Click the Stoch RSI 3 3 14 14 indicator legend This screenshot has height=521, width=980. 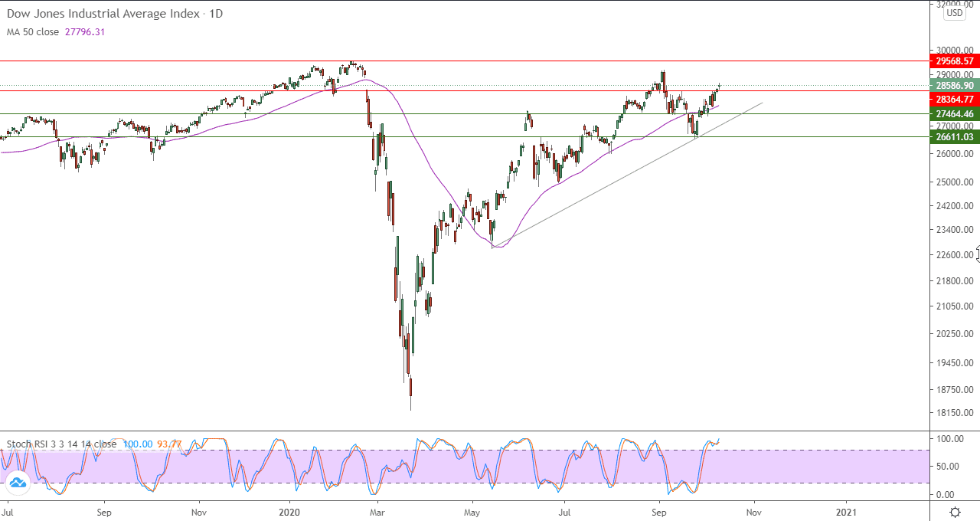[x=62, y=444]
